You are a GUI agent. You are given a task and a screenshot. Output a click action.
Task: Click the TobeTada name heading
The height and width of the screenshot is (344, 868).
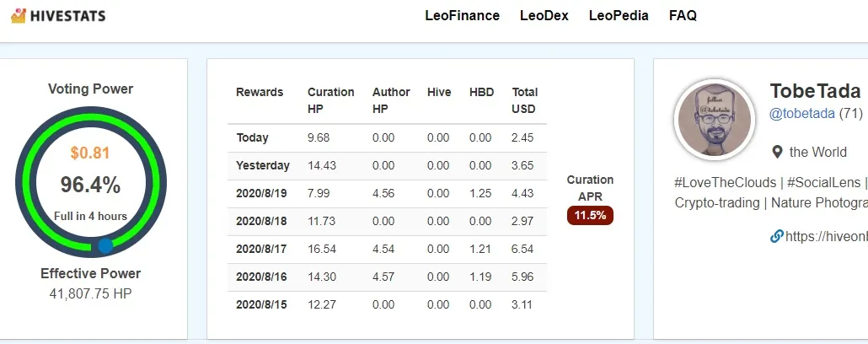click(815, 90)
